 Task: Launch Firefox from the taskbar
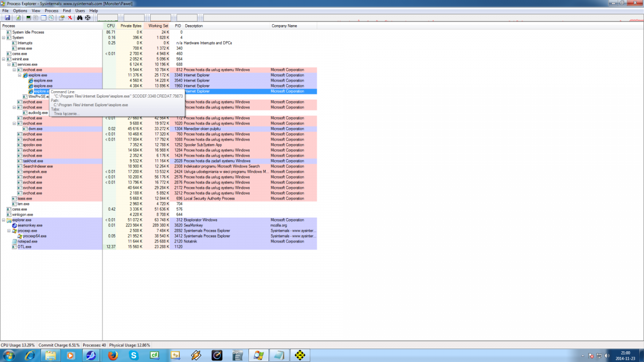[x=113, y=355]
